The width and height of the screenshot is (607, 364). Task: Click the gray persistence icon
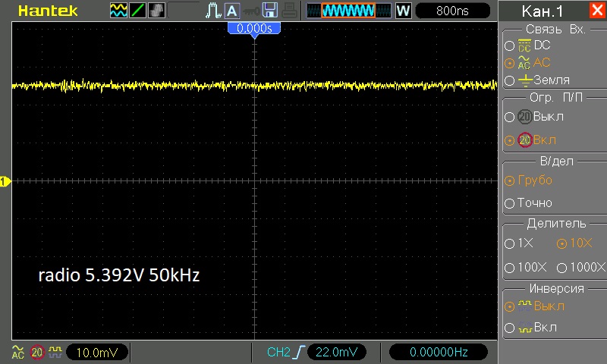coord(156,11)
